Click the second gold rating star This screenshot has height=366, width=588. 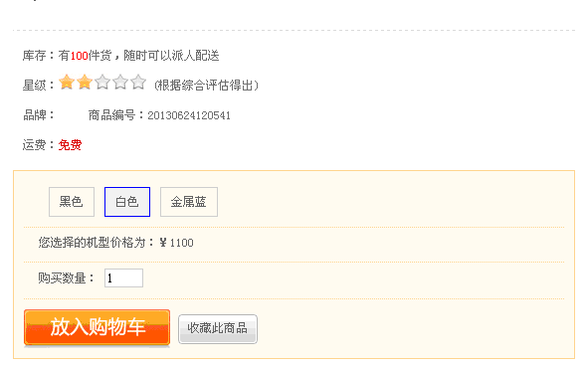click(x=85, y=82)
